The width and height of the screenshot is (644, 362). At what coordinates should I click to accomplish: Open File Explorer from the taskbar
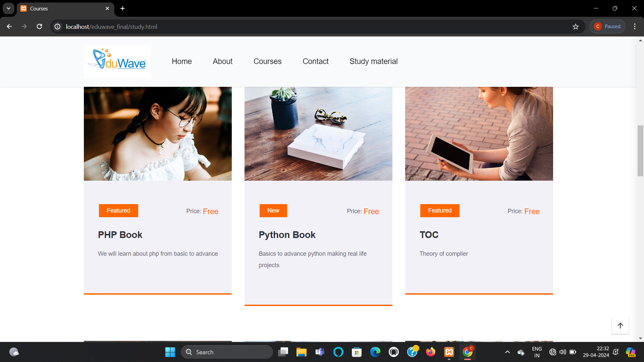click(301, 352)
